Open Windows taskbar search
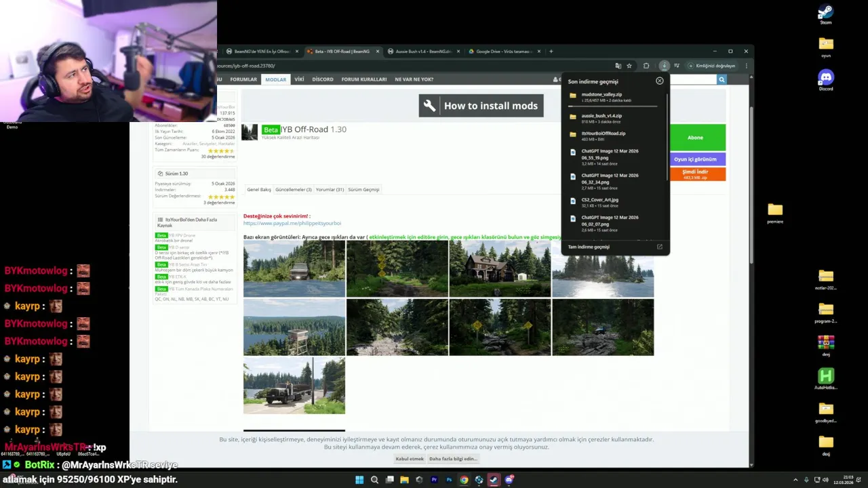Screen dimensions: 868x488 (x=374, y=480)
